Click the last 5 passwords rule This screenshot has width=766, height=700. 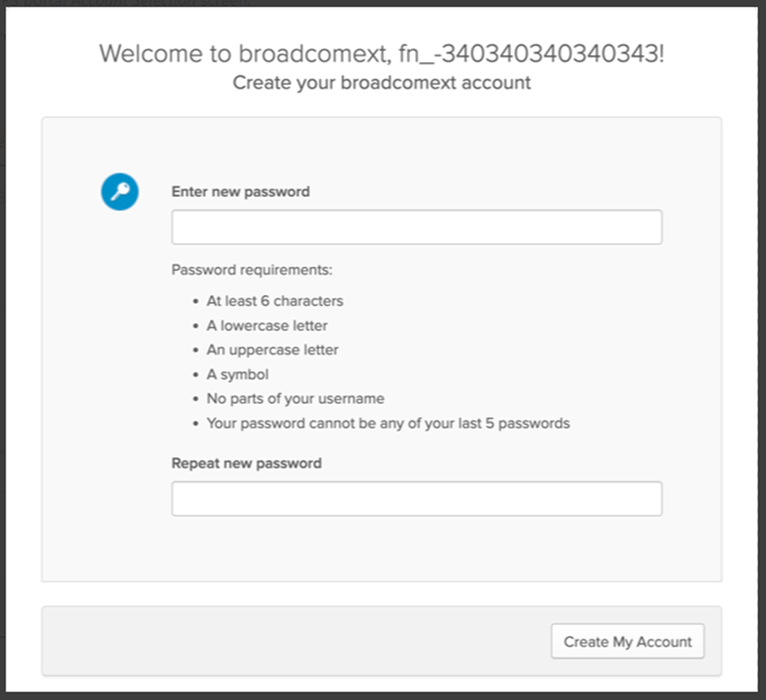(388, 423)
